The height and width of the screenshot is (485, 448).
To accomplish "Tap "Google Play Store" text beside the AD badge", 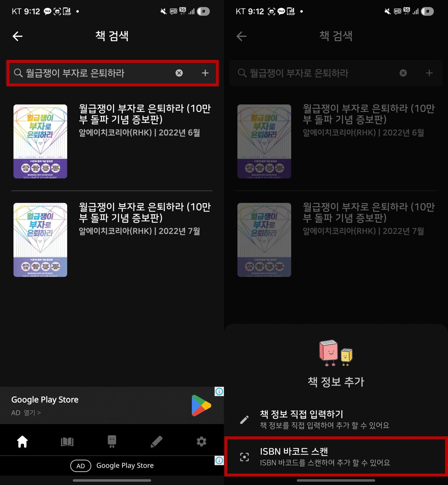I will click(x=125, y=465).
